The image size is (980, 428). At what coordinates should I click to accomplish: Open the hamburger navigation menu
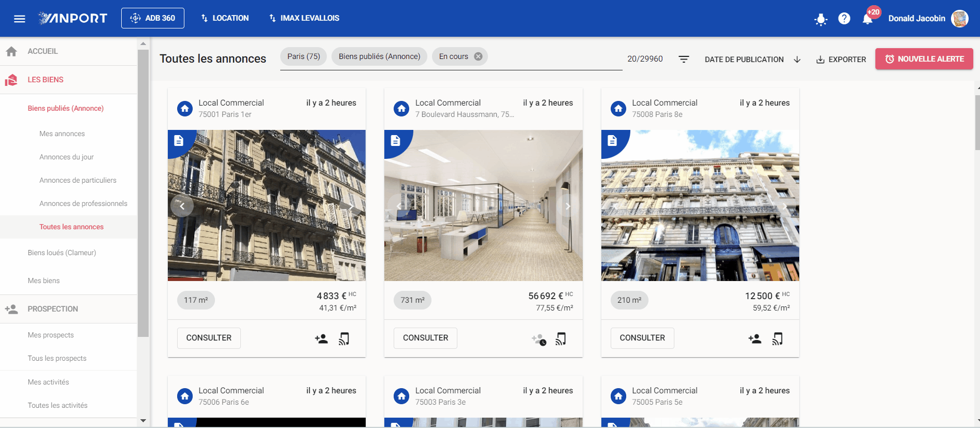pyautogui.click(x=20, y=19)
